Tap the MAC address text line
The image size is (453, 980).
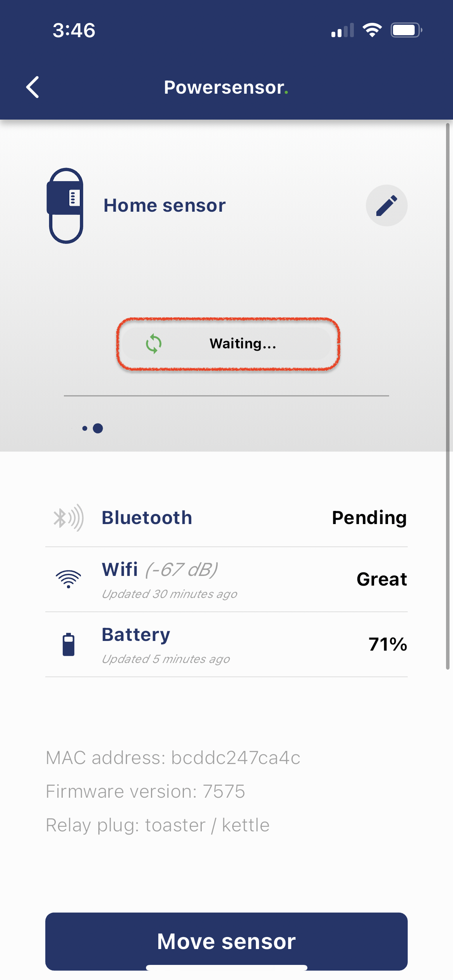[x=173, y=758]
